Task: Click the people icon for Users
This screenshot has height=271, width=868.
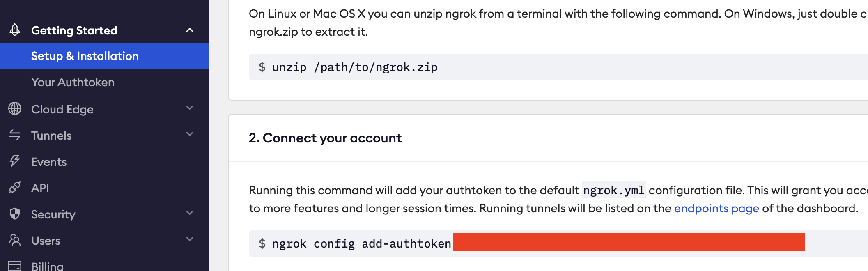Action: click(x=15, y=240)
